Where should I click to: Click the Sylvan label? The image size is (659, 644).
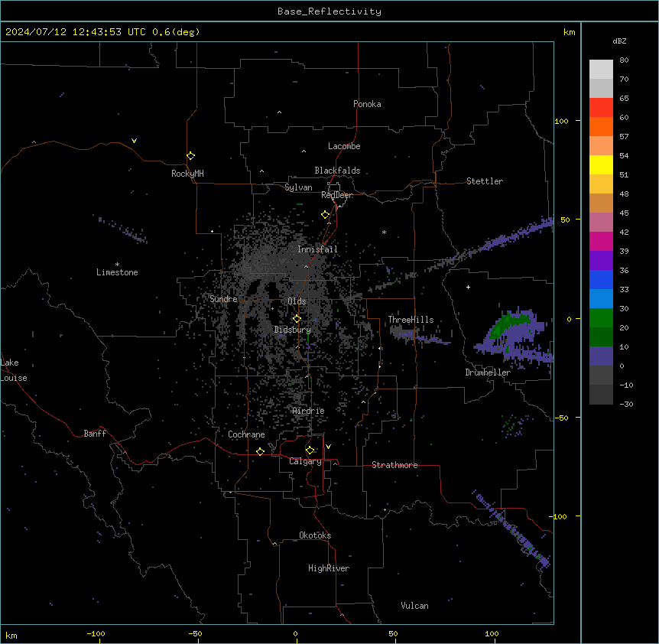[298, 187]
